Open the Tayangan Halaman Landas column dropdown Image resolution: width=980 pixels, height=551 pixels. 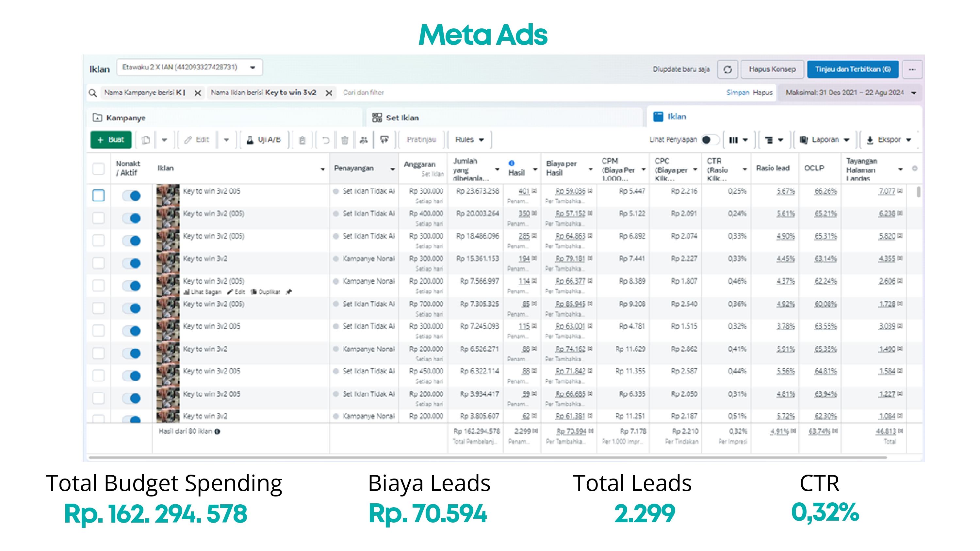point(900,169)
